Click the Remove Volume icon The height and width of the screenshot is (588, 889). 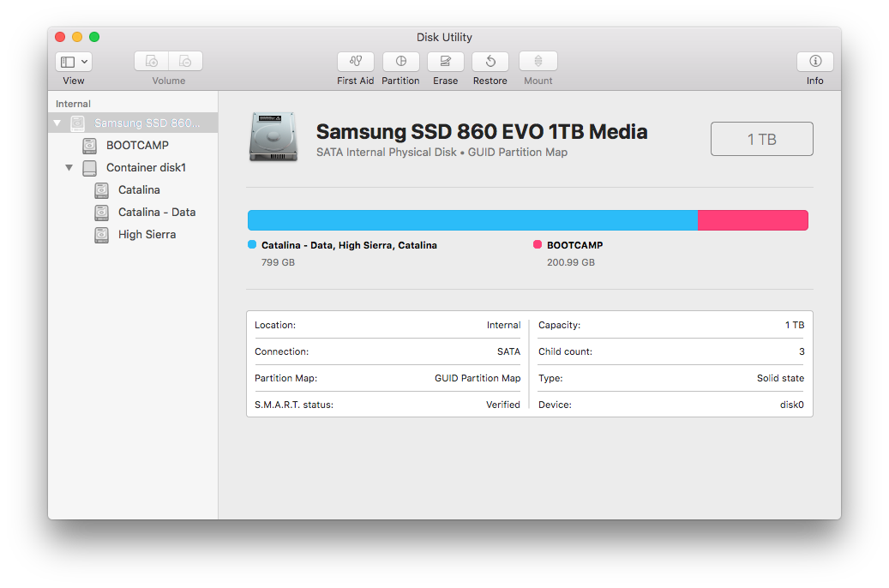185,61
